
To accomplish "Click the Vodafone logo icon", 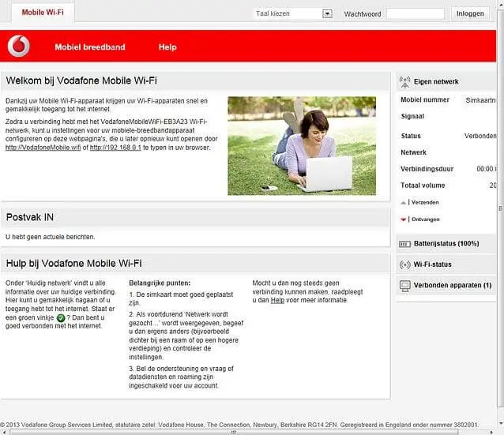I will pyautogui.click(x=19, y=46).
